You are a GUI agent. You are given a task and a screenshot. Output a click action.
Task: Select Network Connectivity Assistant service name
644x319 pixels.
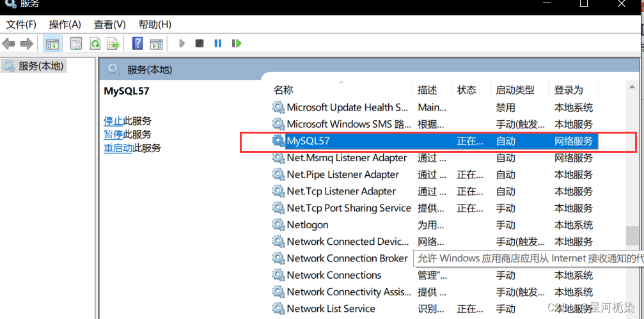349,292
